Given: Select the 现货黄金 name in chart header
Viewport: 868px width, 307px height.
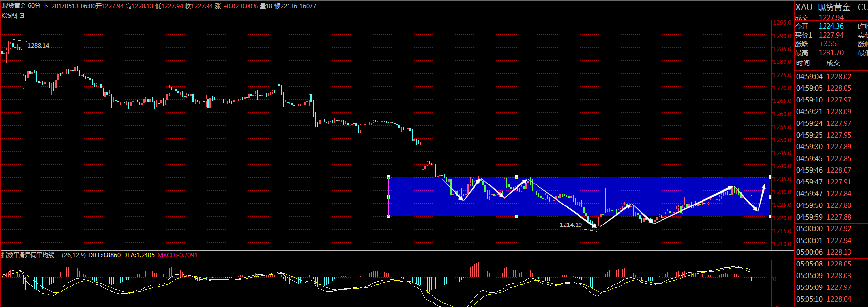Looking at the screenshot, I should coord(14,6).
